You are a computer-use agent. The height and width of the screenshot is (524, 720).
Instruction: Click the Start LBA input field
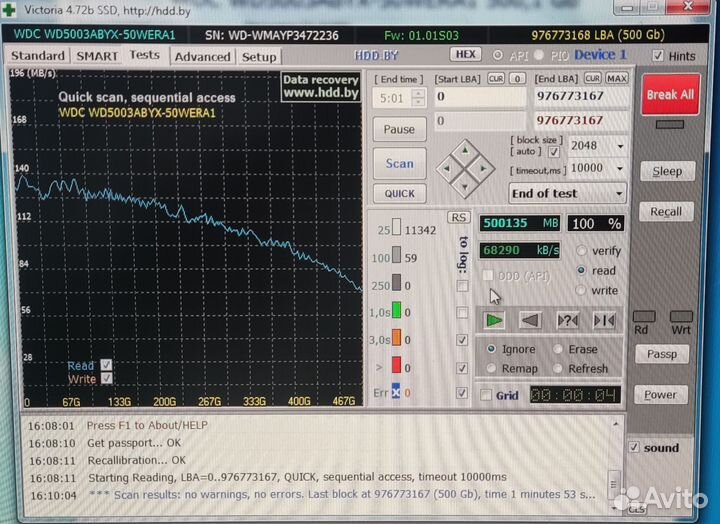(480, 97)
